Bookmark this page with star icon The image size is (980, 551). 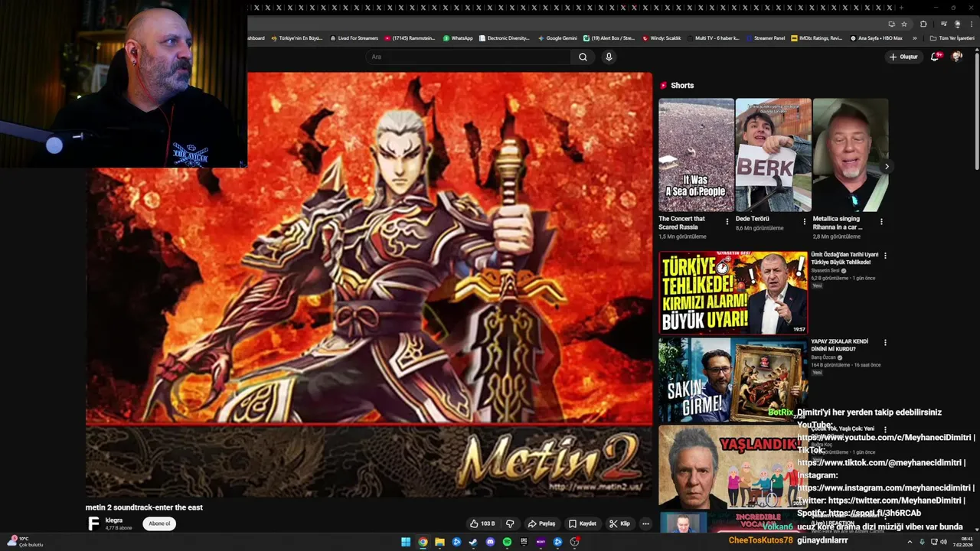pyautogui.click(x=904, y=24)
